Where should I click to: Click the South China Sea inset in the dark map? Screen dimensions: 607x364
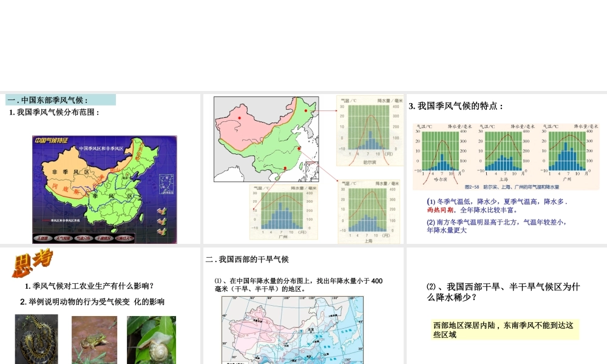(x=166, y=184)
